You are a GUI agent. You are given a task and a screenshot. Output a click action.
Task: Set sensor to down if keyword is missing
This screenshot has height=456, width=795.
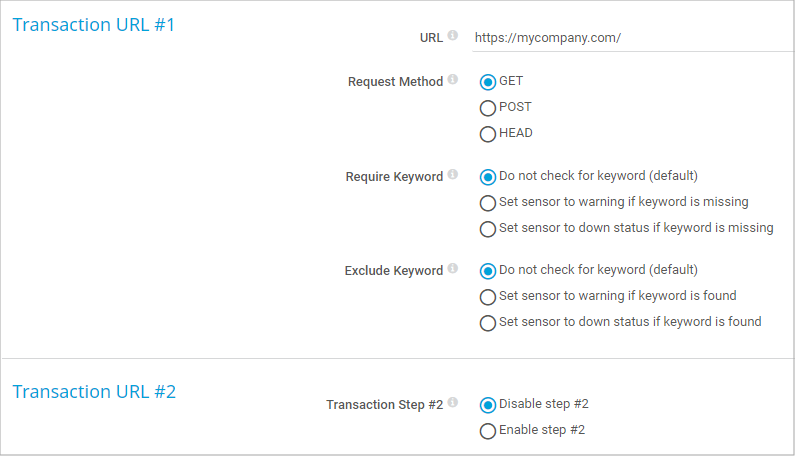(488, 229)
